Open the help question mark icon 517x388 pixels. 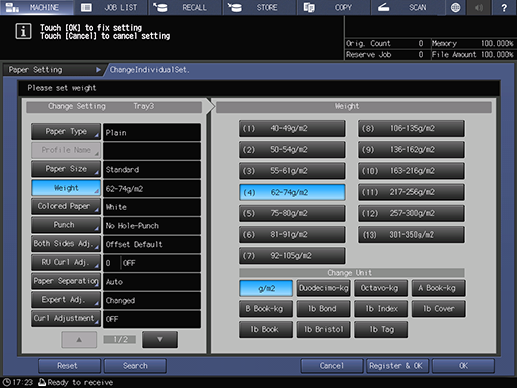[x=504, y=7]
